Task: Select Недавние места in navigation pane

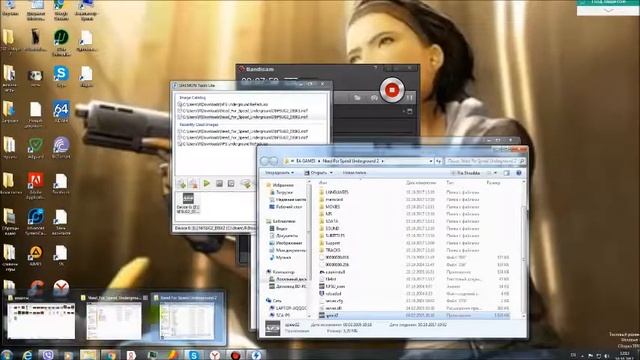Action: (287, 200)
